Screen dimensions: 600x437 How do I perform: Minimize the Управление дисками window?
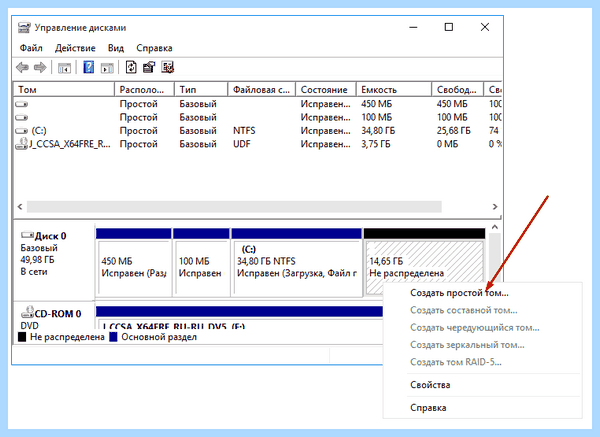(x=413, y=27)
